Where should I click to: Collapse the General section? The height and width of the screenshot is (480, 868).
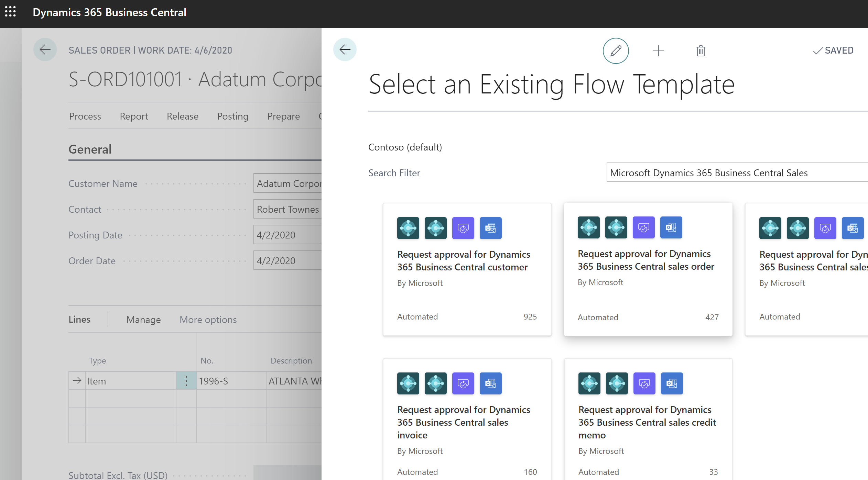[90, 149]
